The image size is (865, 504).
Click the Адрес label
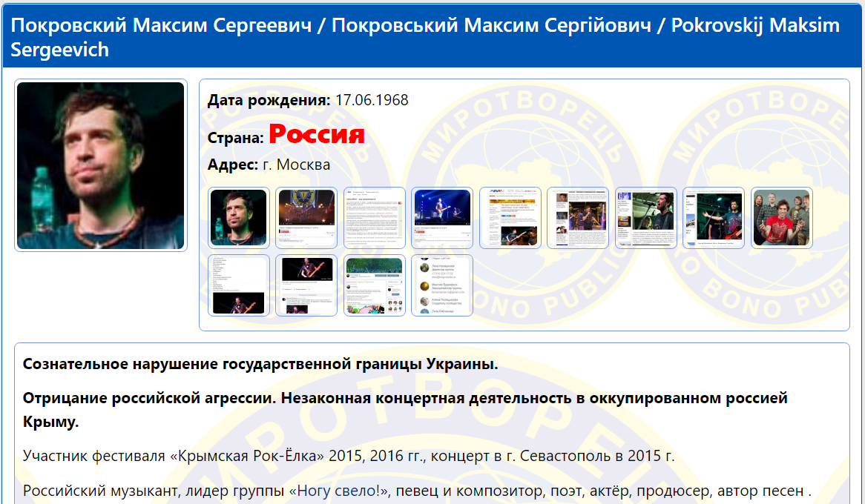click(233, 165)
